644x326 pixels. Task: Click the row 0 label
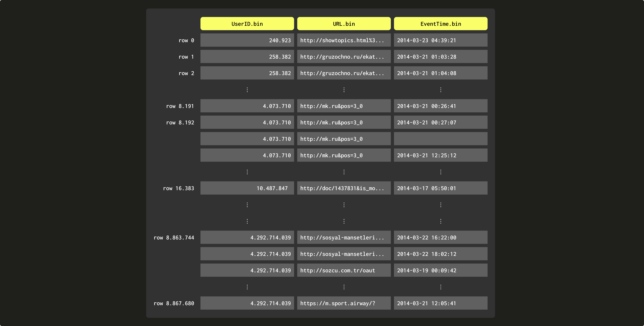pyautogui.click(x=186, y=40)
